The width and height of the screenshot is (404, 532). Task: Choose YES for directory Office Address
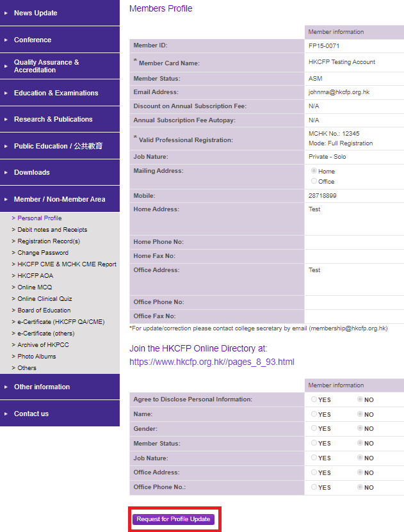(x=314, y=472)
